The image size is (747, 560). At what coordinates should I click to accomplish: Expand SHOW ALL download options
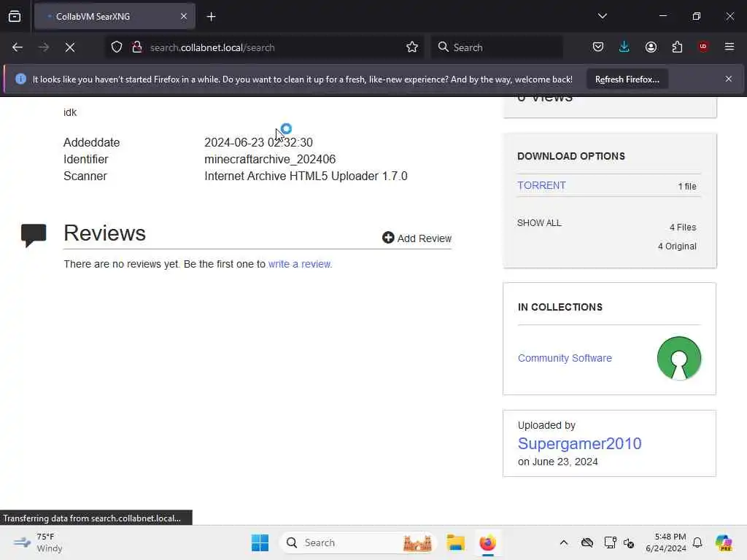tap(539, 223)
